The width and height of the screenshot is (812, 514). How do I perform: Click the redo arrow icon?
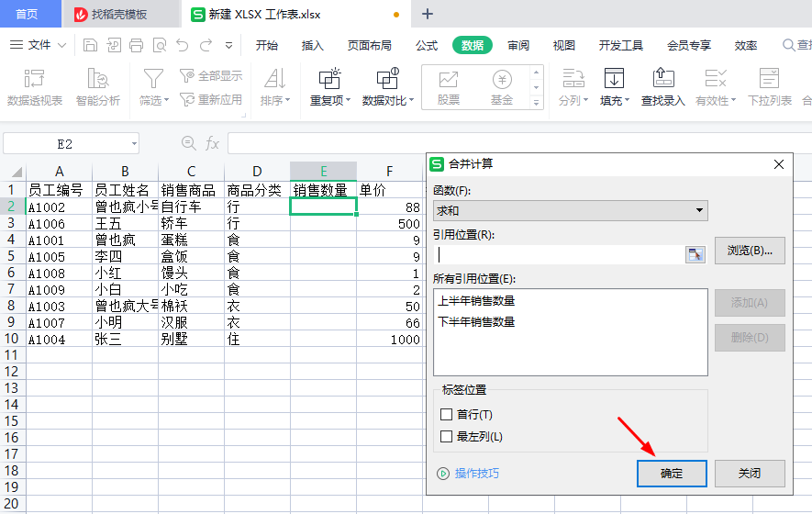[x=206, y=45]
